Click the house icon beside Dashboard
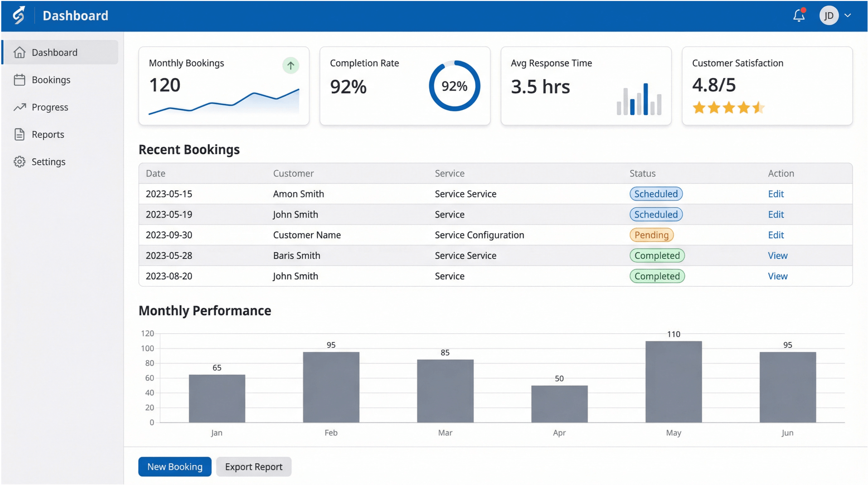The width and height of the screenshot is (868, 485). click(x=20, y=53)
